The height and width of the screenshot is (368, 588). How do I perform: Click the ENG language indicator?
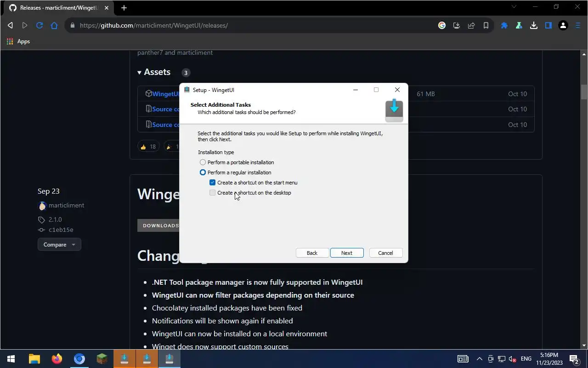pyautogui.click(x=526, y=359)
